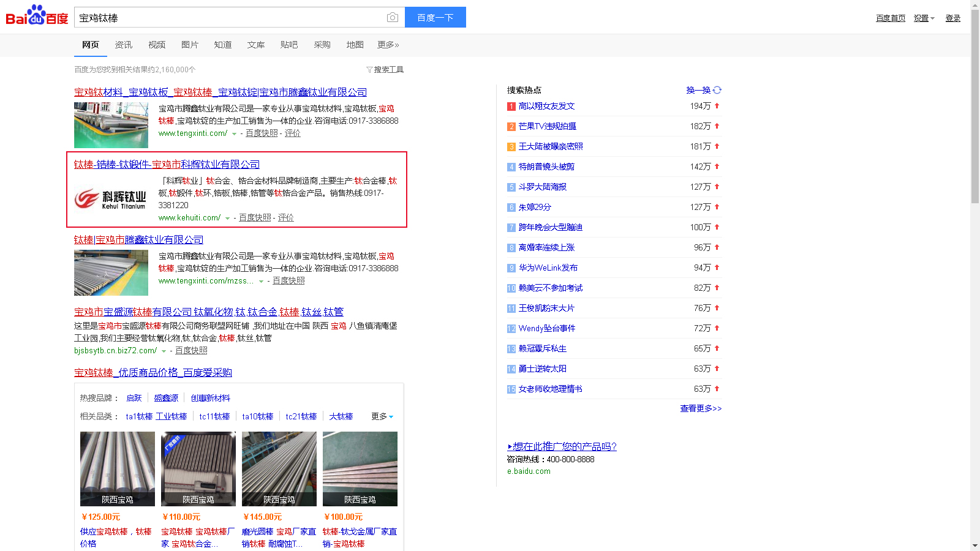Click the refresh icon beside 换一换
This screenshot has width=980, height=551.
click(x=717, y=90)
